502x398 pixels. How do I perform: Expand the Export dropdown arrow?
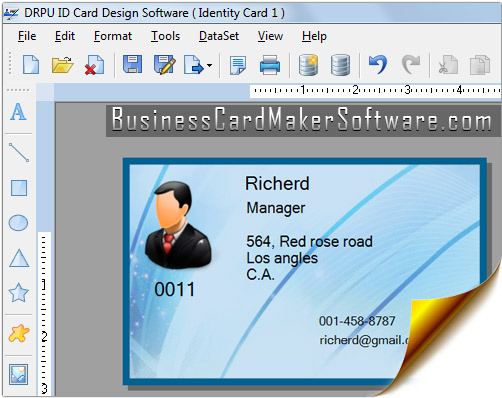coord(209,65)
